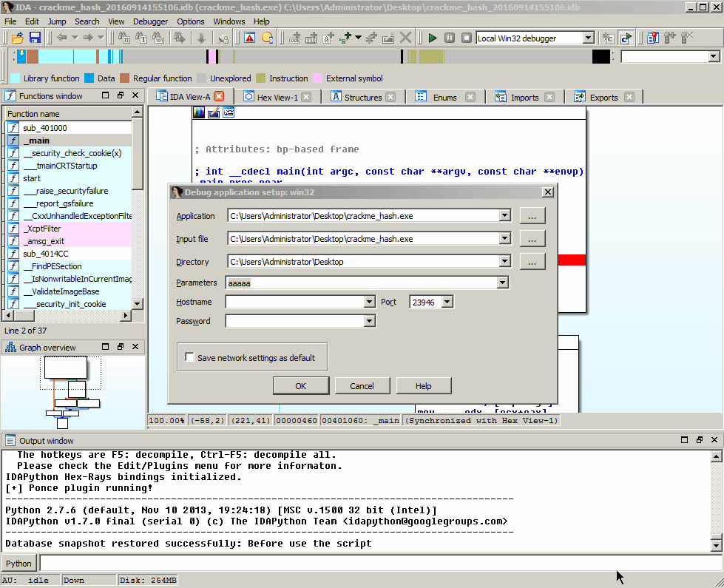Open the Options menu

tap(190, 21)
